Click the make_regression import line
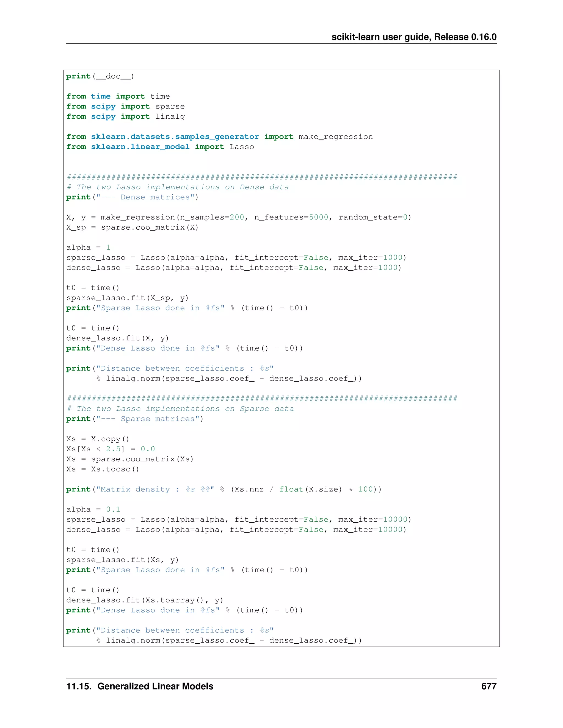The image size is (563, 728). pyautogui.click(x=219, y=137)
